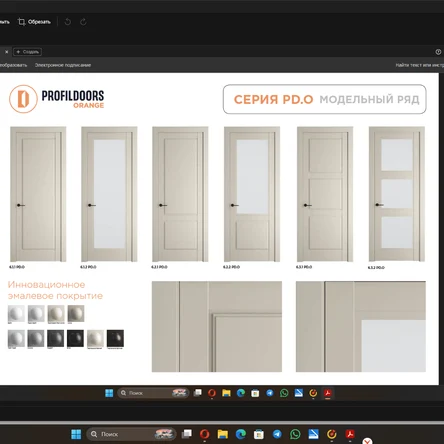Click the СЕРИЯ PD.O heading box

coord(325,99)
